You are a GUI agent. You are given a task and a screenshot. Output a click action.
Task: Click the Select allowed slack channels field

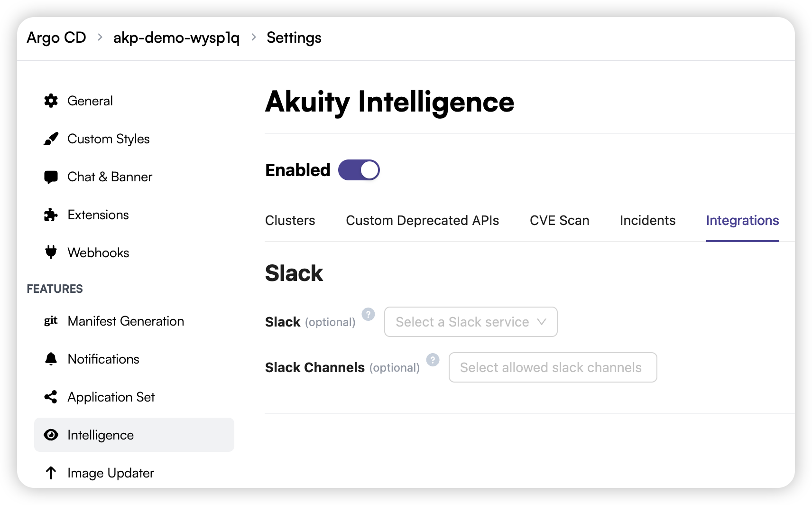[552, 367]
